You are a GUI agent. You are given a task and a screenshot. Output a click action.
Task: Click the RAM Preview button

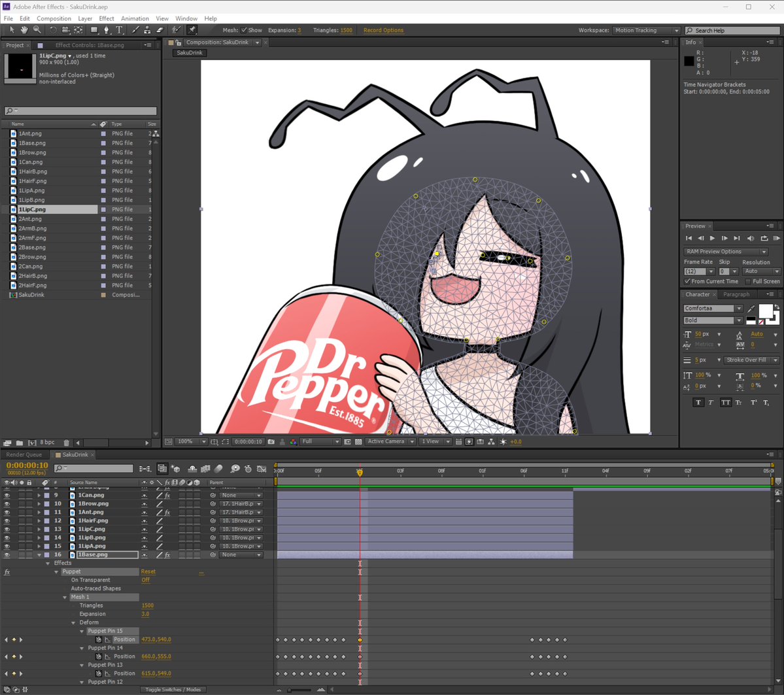point(777,239)
